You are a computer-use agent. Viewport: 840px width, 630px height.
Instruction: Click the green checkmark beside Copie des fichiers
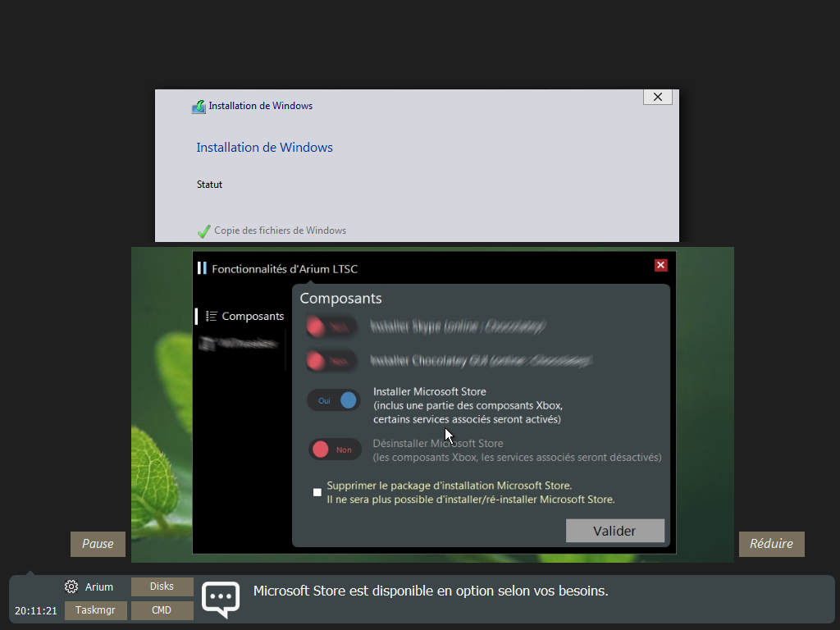pos(203,231)
